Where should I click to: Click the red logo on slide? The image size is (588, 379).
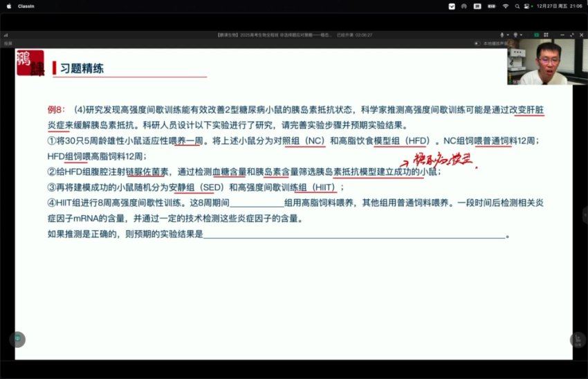(30, 63)
